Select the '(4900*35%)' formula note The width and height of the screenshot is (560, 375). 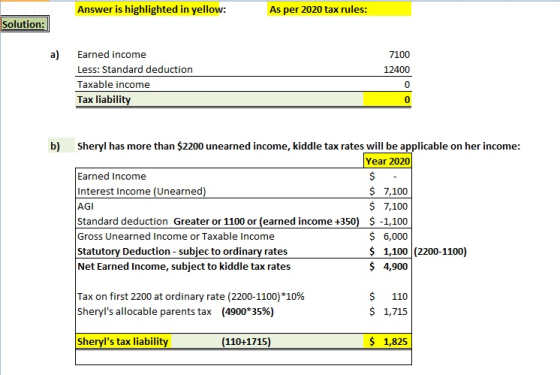[x=248, y=311]
